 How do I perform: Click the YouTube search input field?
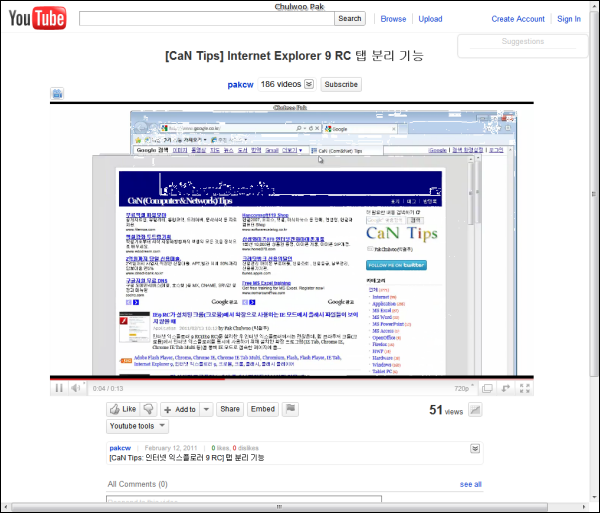coord(207,18)
